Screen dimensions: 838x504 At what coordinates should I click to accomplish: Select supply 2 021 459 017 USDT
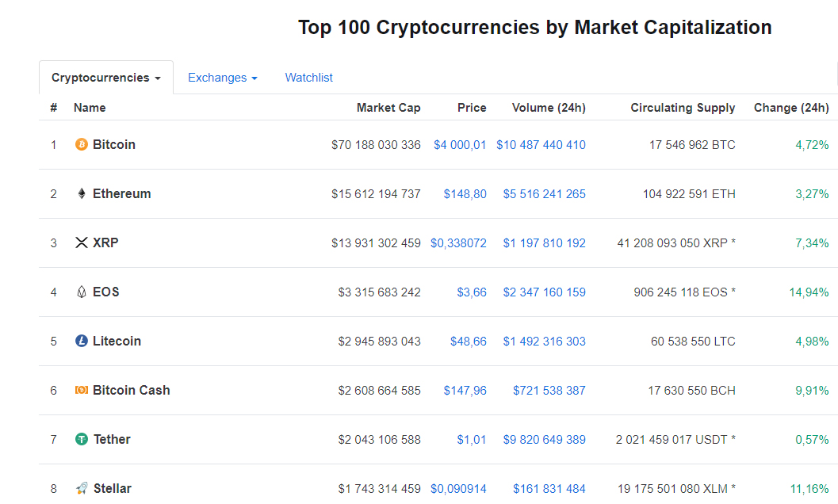pos(675,440)
